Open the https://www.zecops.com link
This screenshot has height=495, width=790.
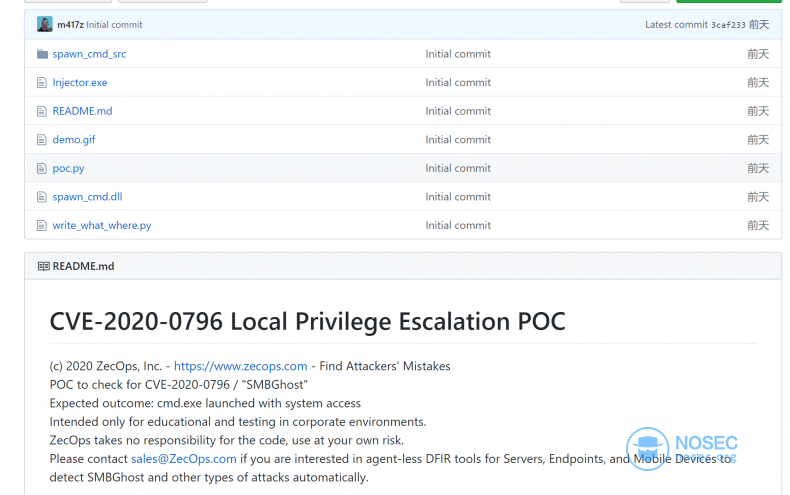tap(240, 366)
